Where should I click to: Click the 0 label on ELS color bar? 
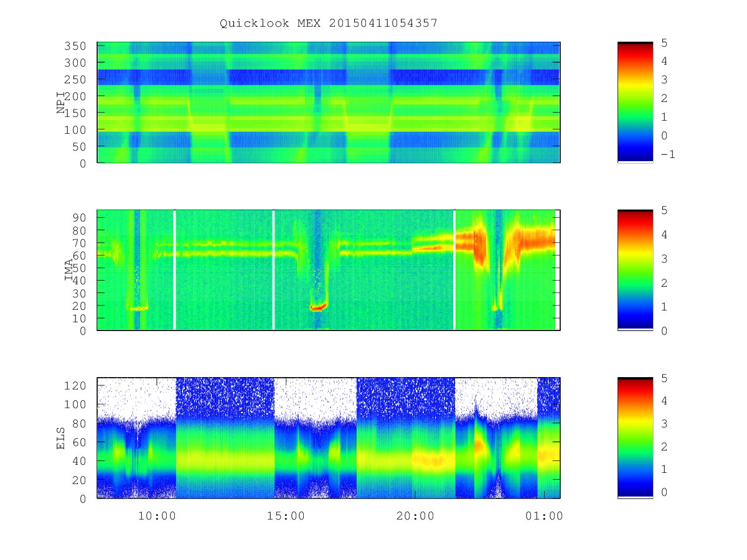(664, 492)
